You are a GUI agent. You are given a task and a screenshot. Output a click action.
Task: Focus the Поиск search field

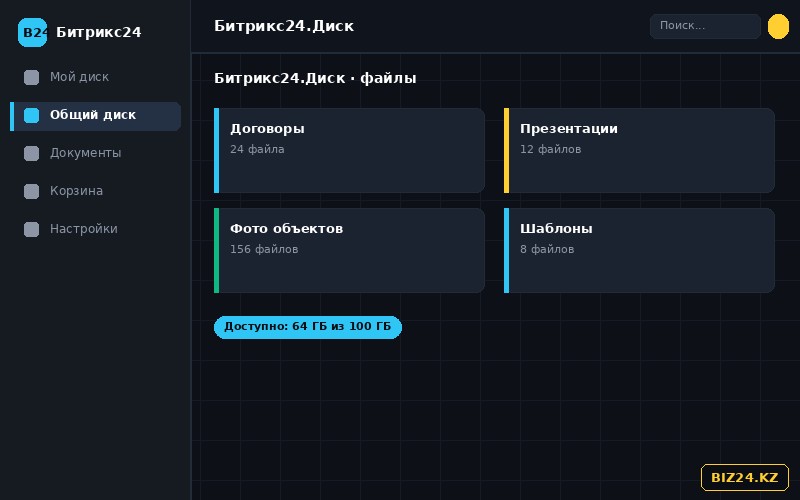[x=705, y=26]
